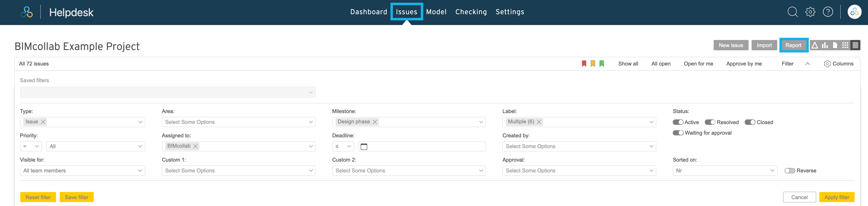Open the Priority operator dropdown
Screen dimensions: 868x206
point(31,146)
